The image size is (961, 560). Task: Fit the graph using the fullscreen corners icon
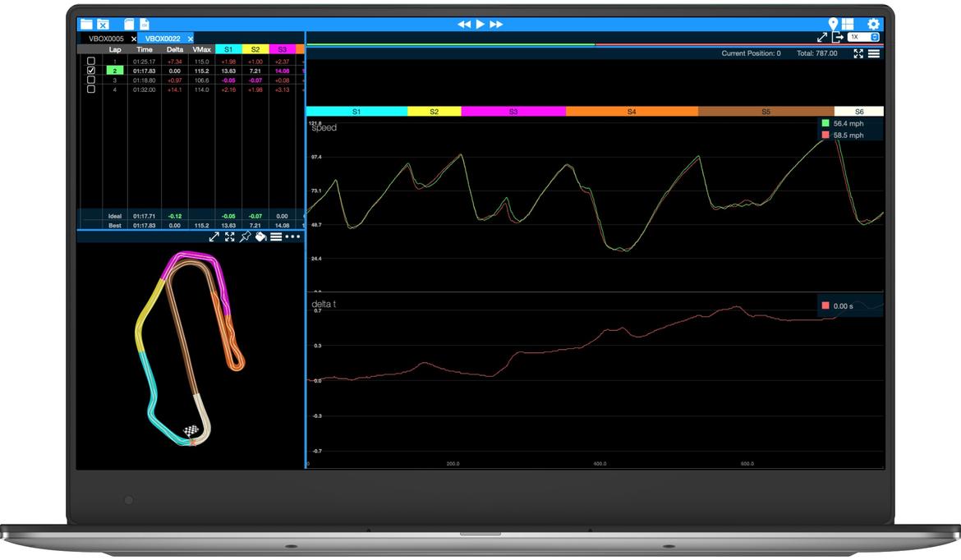pyautogui.click(x=858, y=53)
